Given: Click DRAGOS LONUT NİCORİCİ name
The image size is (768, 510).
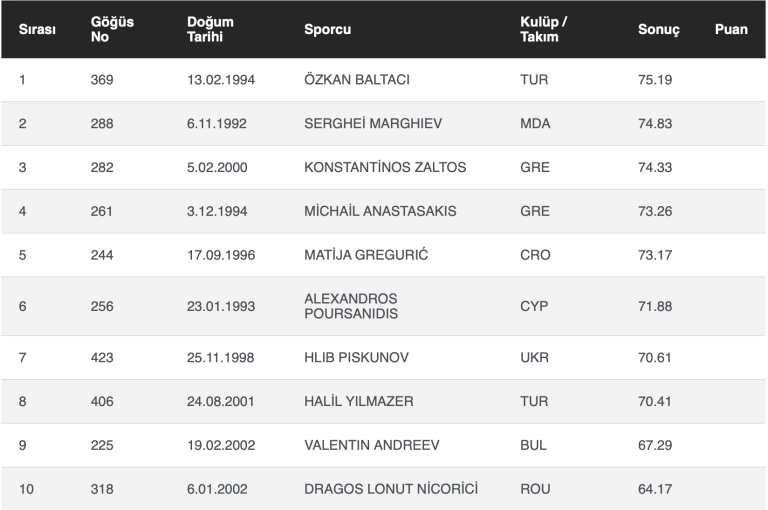Looking at the screenshot, I should click(391, 489).
